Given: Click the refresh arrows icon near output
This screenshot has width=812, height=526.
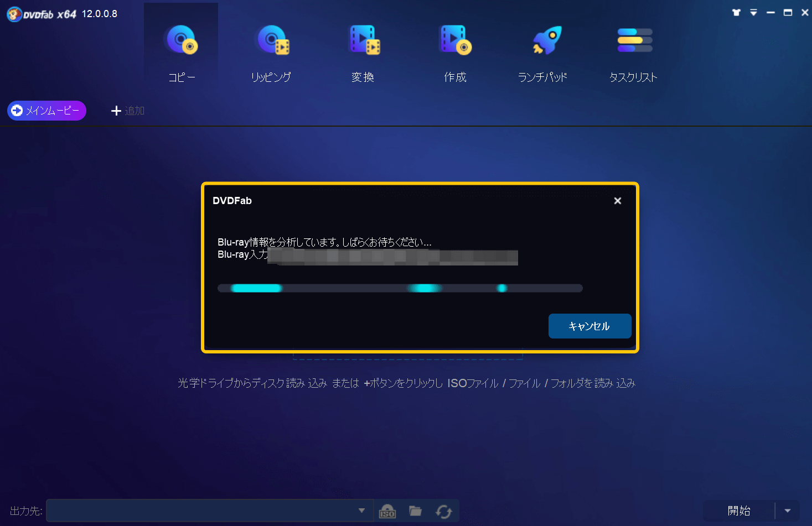Looking at the screenshot, I should point(444,511).
